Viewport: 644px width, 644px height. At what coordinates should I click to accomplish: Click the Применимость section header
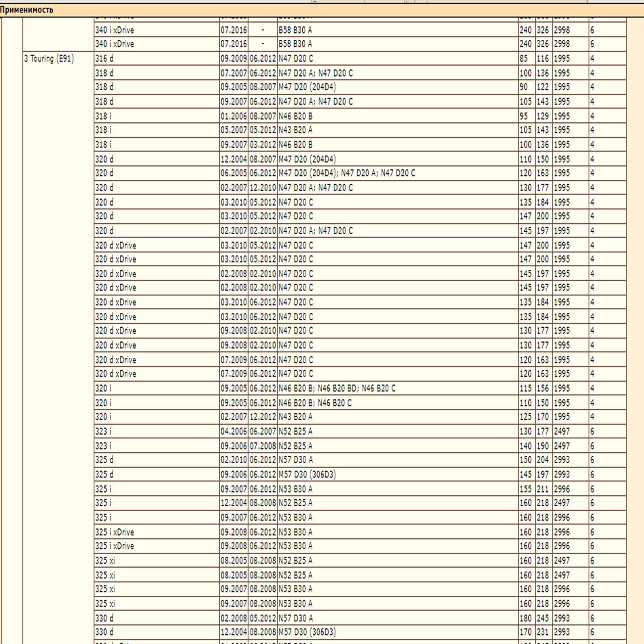pyautogui.click(x=27, y=10)
